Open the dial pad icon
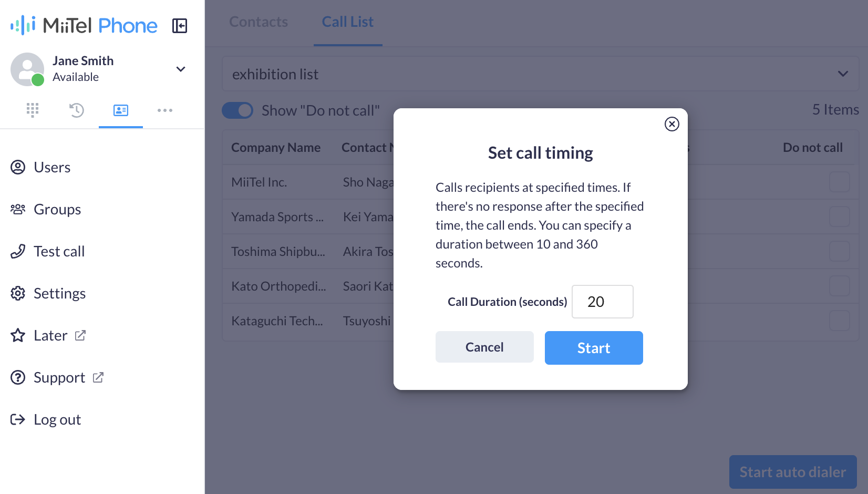This screenshot has width=868, height=494. click(x=33, y=110)
